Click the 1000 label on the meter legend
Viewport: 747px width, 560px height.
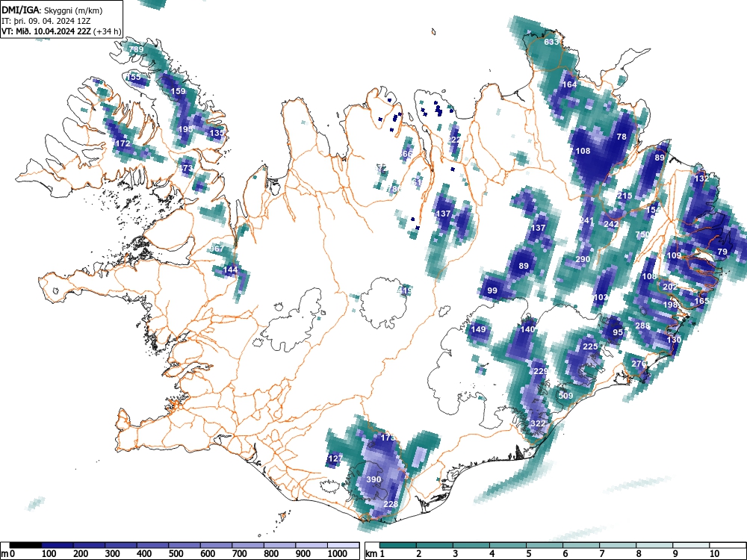point(338,553)
